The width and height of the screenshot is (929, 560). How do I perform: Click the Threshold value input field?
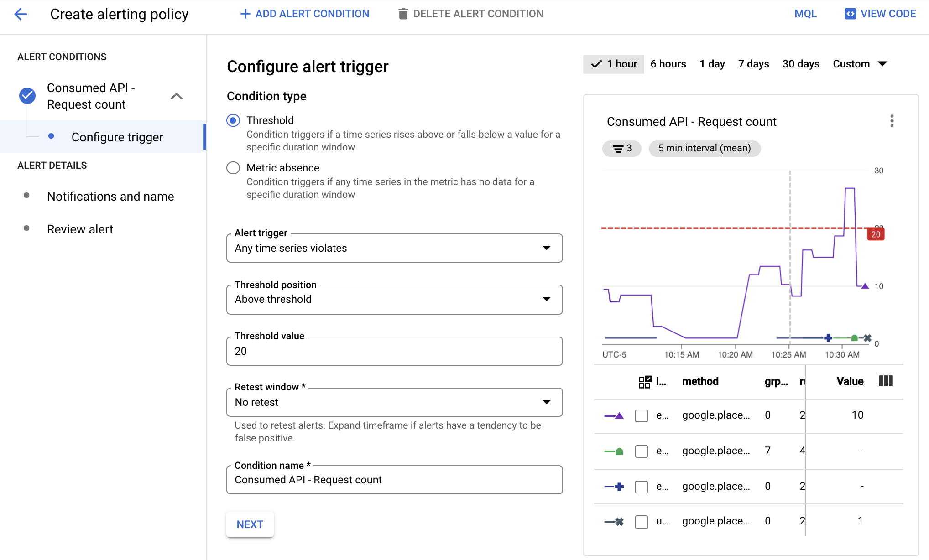pos(393,350)
